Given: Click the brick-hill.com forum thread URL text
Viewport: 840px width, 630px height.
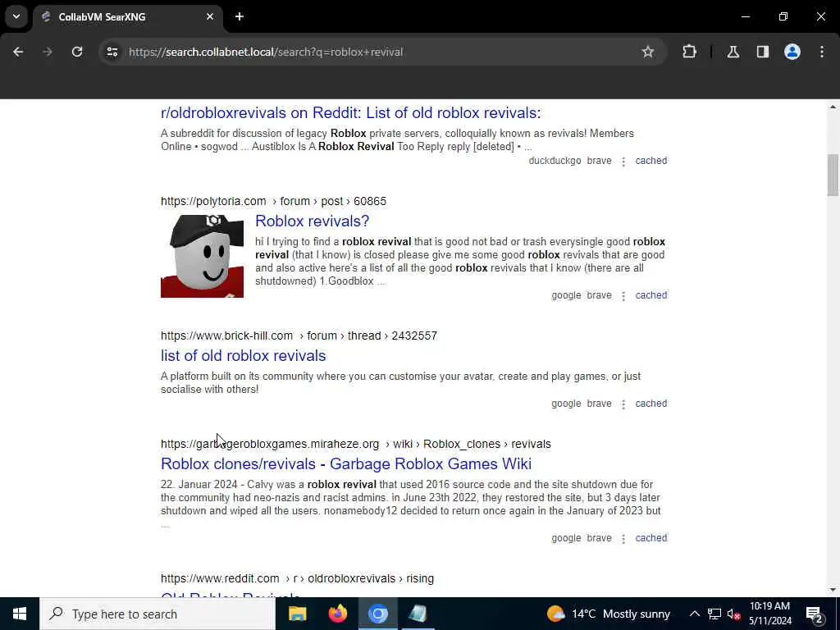Looking at the screenshot, I should tap(299, 336).
